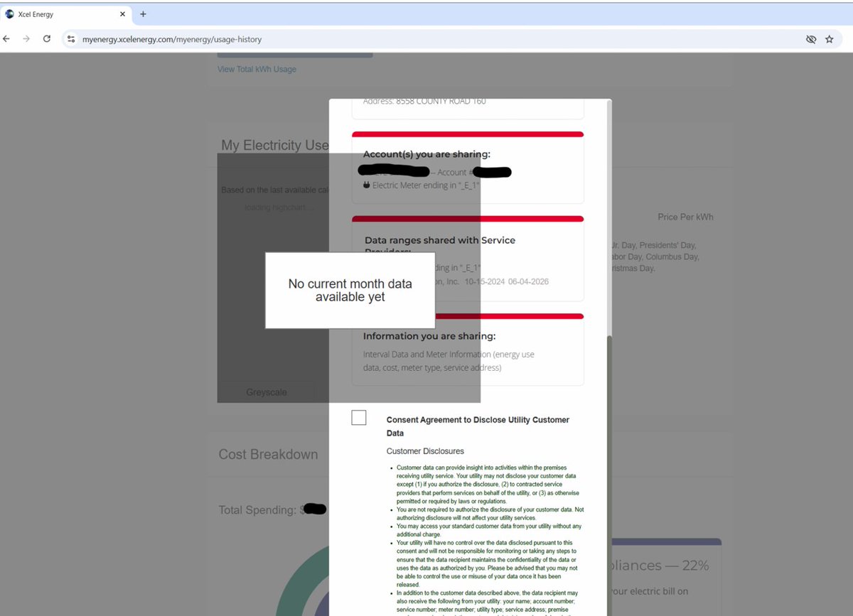The height and width of the screenshot is (616, 853).
Task: Select the Xcel Energy browser tab
Action: pos(66,14)
